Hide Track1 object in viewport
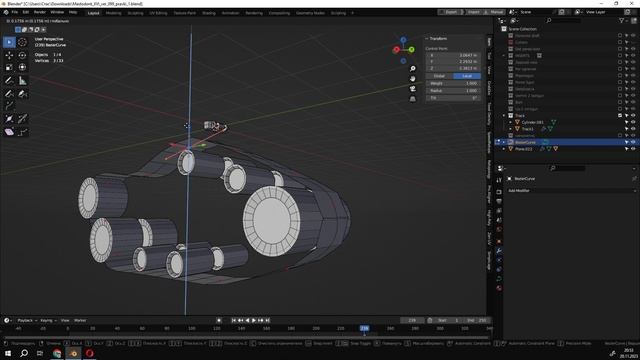 pos(633,129)
